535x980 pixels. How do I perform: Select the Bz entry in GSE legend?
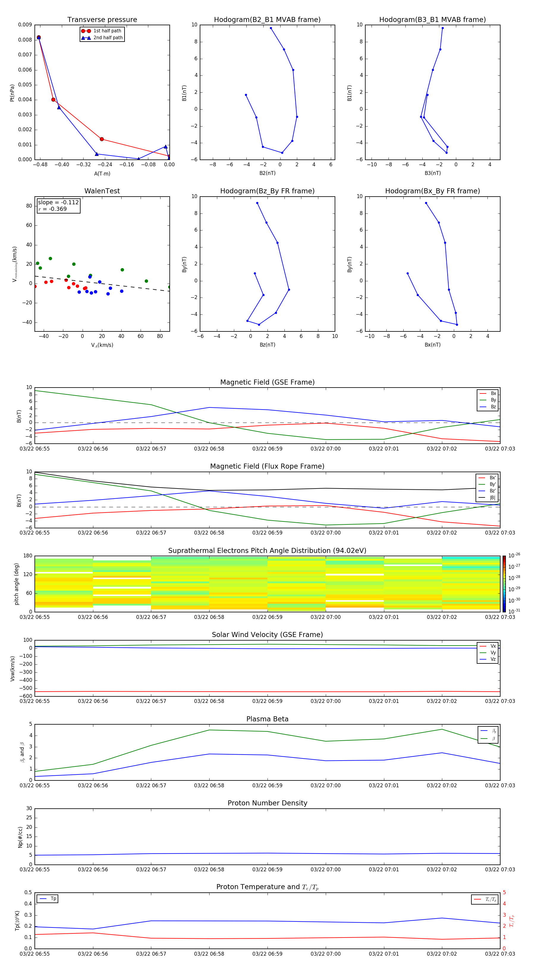488,407
